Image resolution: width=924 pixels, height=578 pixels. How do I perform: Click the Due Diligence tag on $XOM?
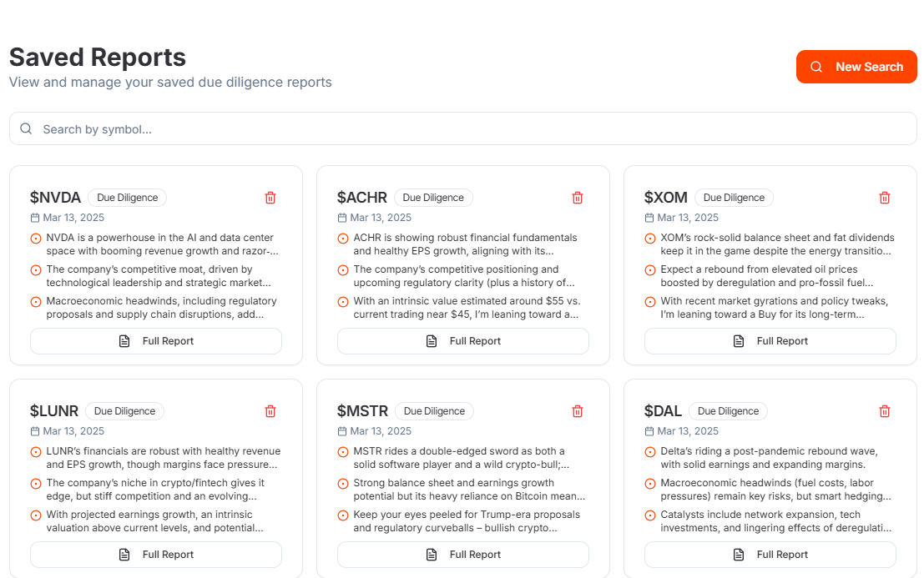point(734,198)
